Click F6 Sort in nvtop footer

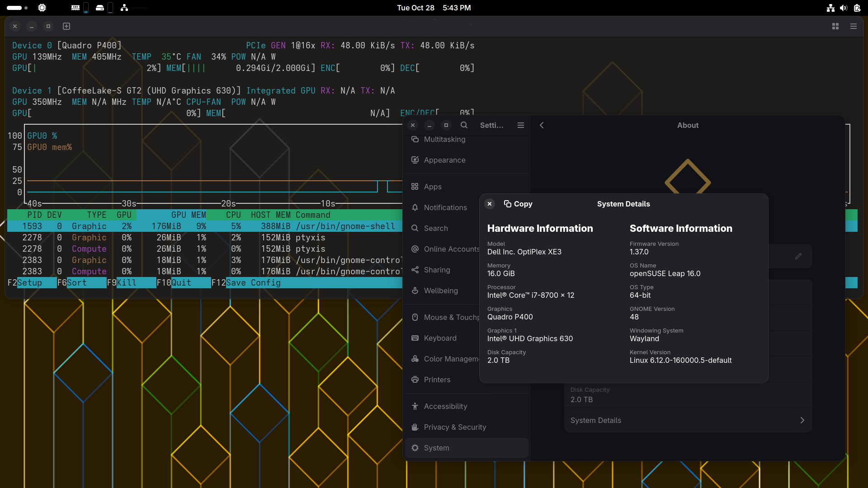click(x=76, y=282)
